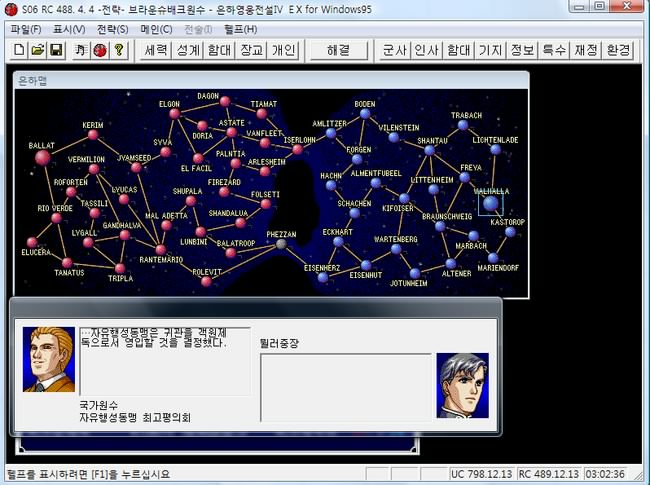650x485 pixels.
Task: Click the blond head of state portrait
Action: [49, 359]
